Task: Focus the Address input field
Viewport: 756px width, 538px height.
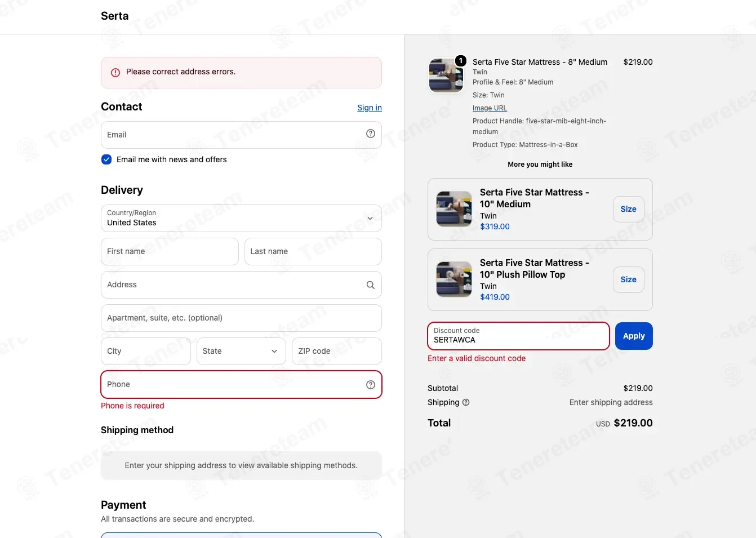Action: 241,284
